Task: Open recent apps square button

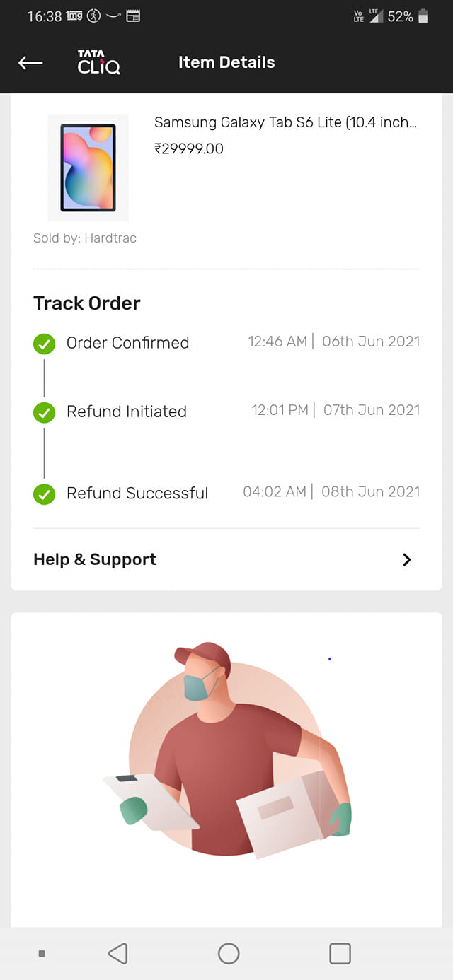Action: click(x=340, y=953)
